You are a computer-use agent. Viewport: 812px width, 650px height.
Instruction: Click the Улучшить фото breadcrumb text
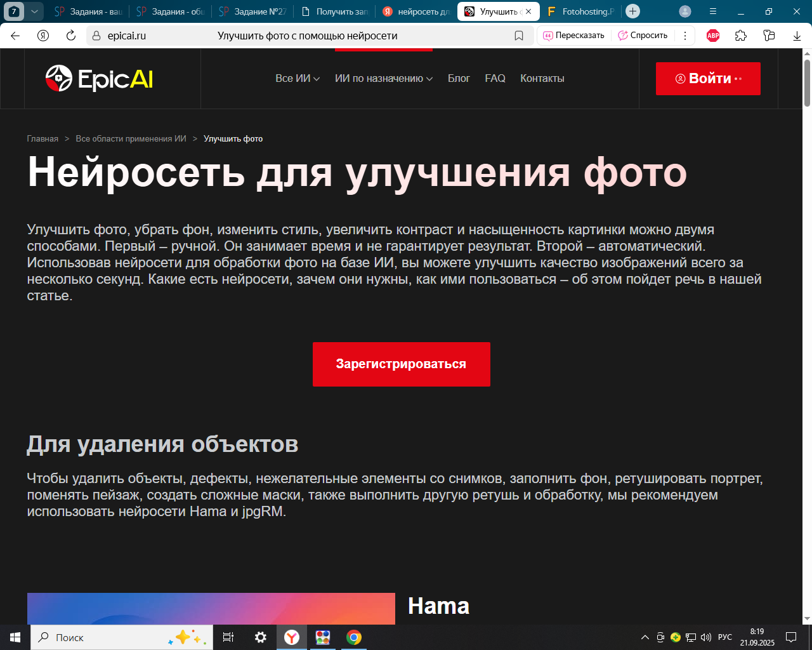pos(233,139)
